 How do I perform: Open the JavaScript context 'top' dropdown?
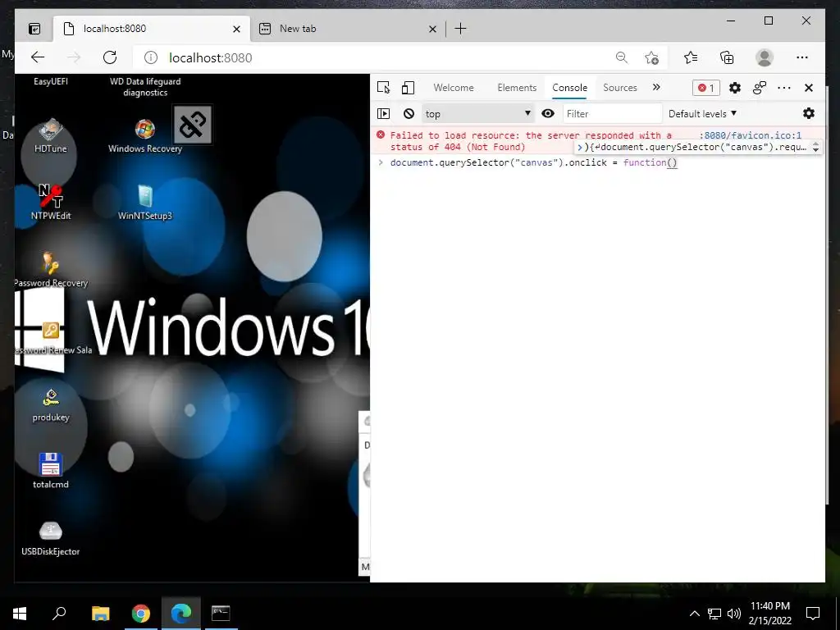478,113
